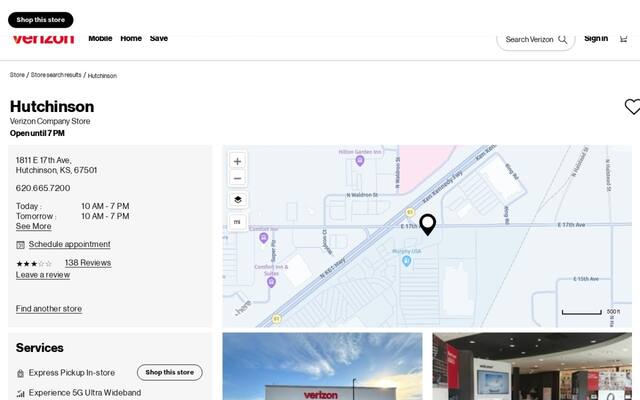
Task: Open the store interior photo
Action: coord(532,366)
